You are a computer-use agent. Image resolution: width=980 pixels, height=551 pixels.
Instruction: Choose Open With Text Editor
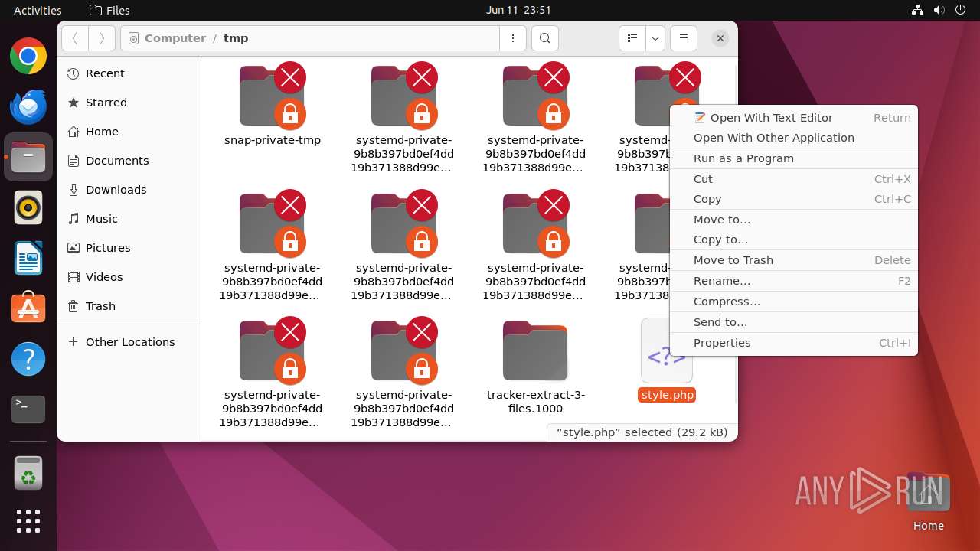click(794, 118)
